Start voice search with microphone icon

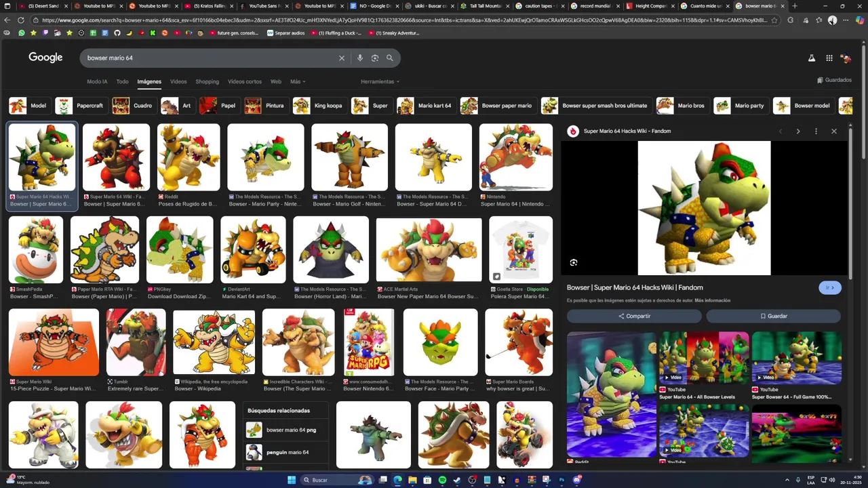click(x=360, y=58)
